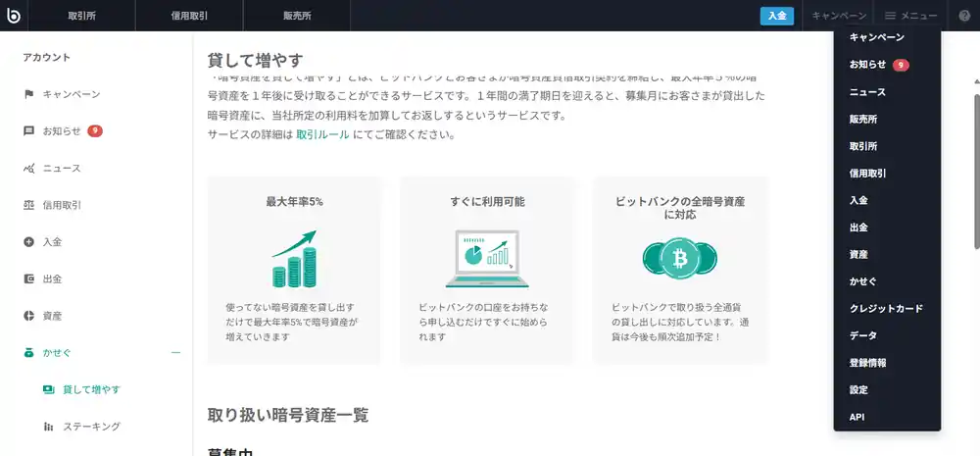980x456 pixels.
Task: Select 出金 in dropdown menu
Action: 858,228
